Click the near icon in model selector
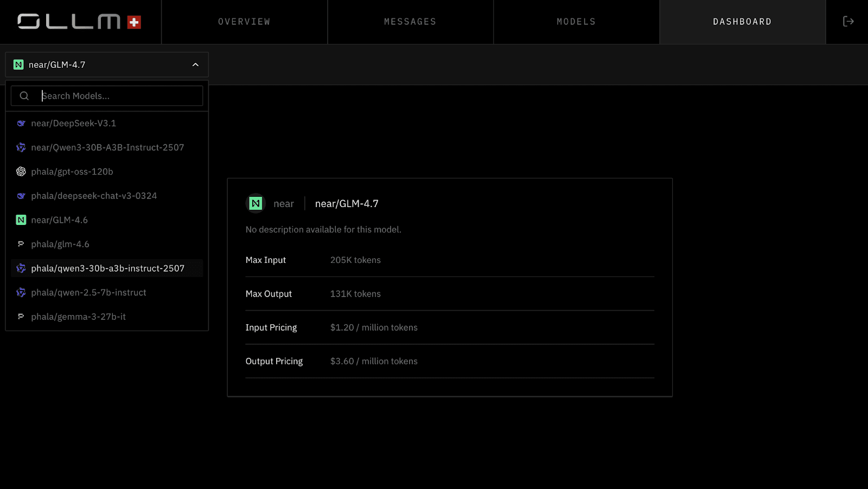The width and height of the screenshot is (868, 489). pos(18,65)
